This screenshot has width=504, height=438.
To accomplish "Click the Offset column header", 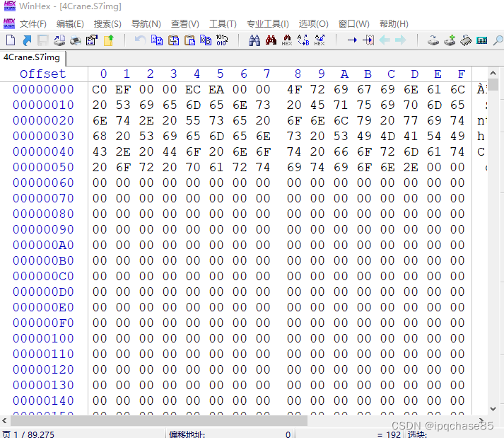I will point(42,74).
